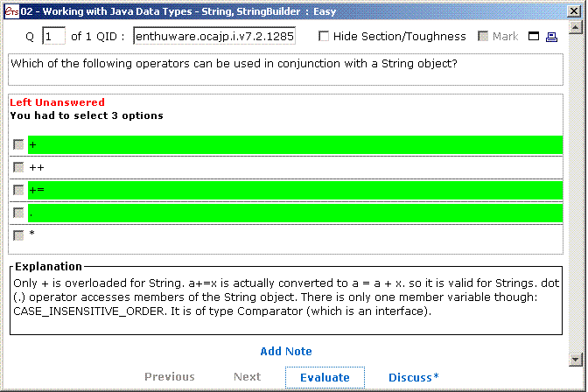This screenshot has height=392, width=588.
Task: Click the QID text field
Action: pos(214,36)
